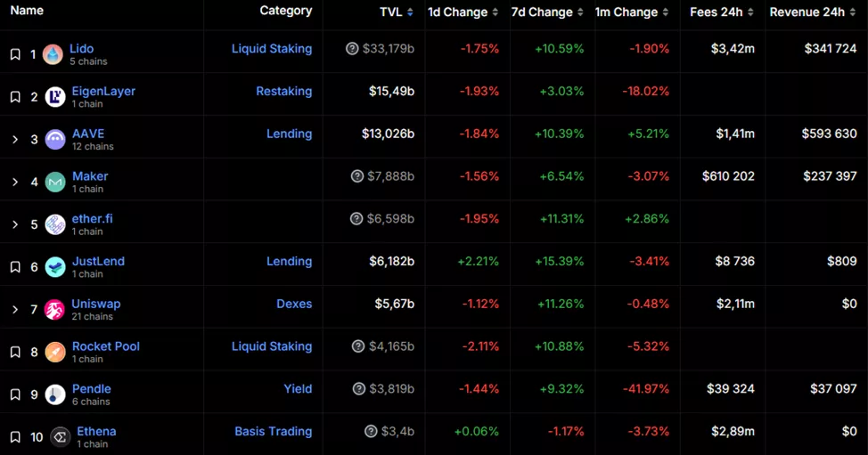
Task: Click the Rocket Pool logo icon
Action: [x=55, y=353]
